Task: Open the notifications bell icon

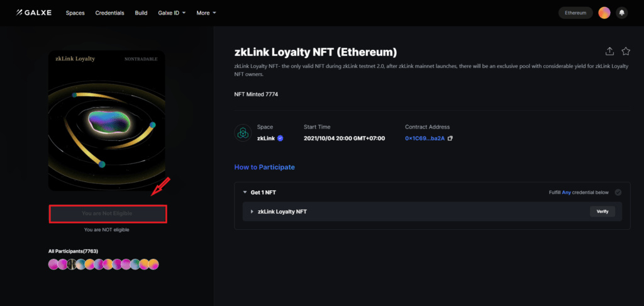Action: click(x=621, y=13)
